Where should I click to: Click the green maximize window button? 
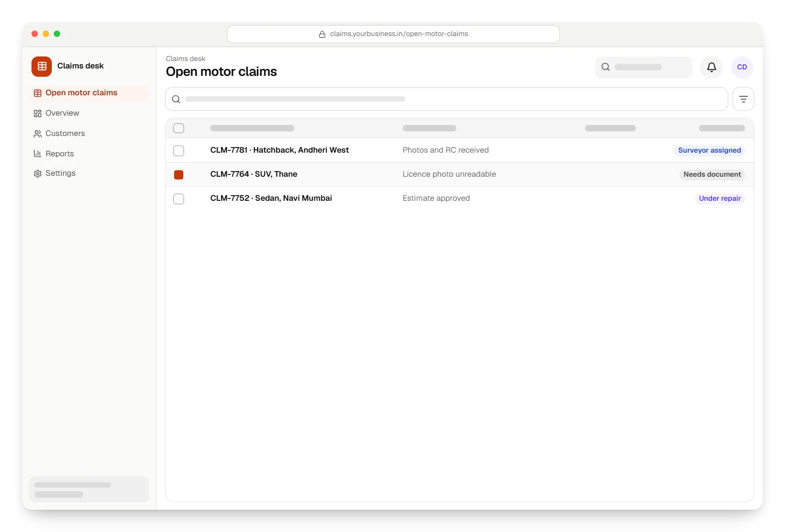pos(57,34)
